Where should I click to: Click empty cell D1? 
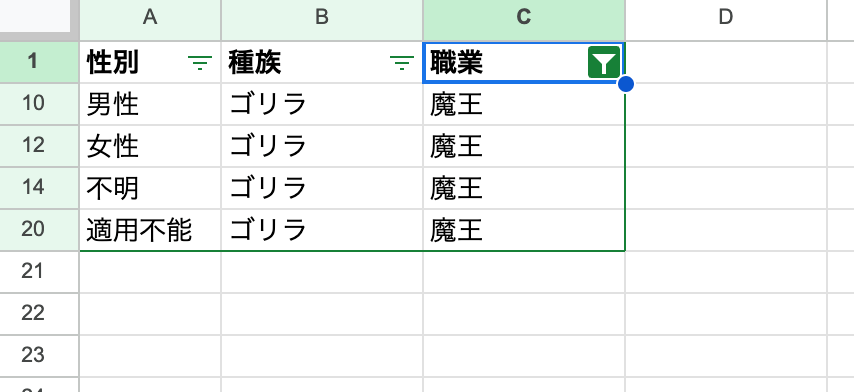tap(726, 62)
